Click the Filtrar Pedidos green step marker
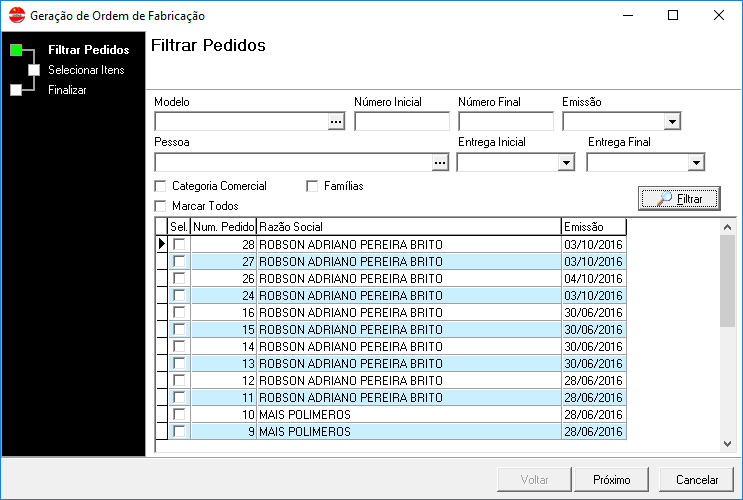Screen dimensions: 743x500 point(16,50)
